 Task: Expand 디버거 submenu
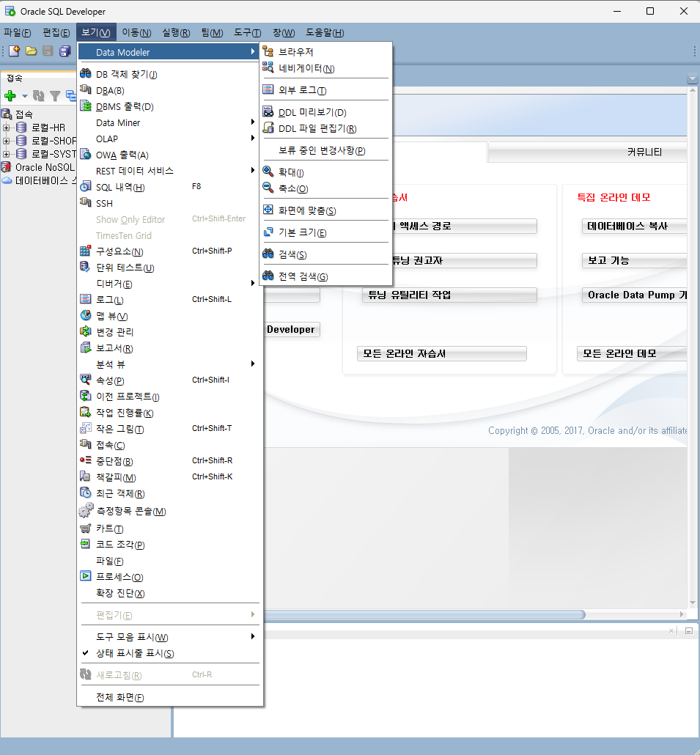pos(170,284)
